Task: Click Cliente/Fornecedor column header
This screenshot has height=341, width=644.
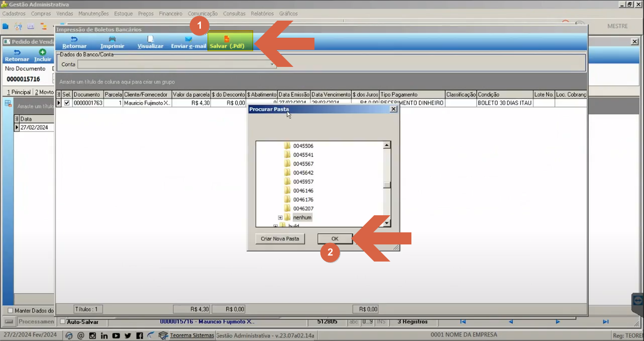Action: coord(147,95)
